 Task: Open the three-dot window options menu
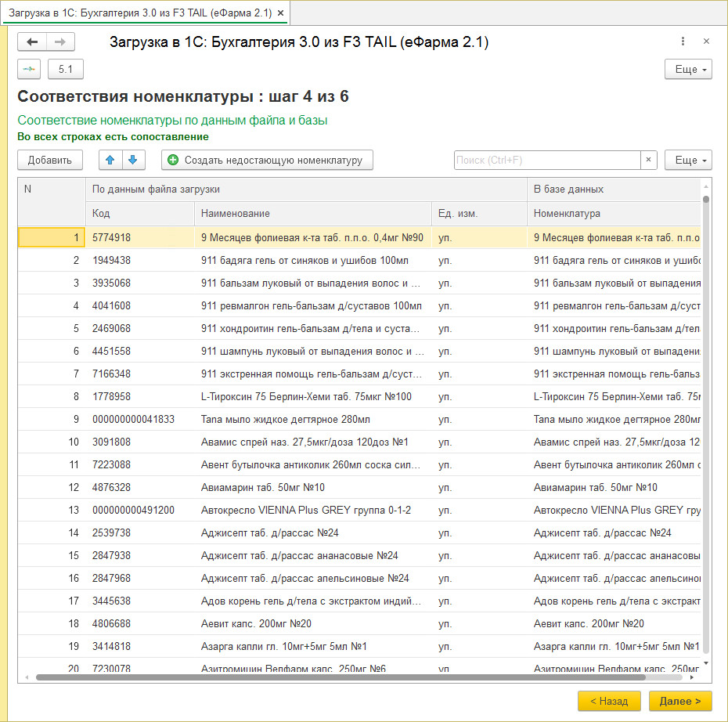[x=683, y=42]
